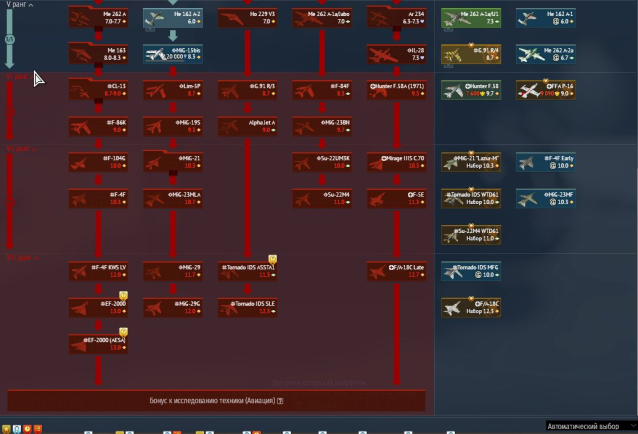Screen dimensions: 638x434
Task: Pick the EF-2000 (AESA) aircraft
Action: [x=98, y=344]
